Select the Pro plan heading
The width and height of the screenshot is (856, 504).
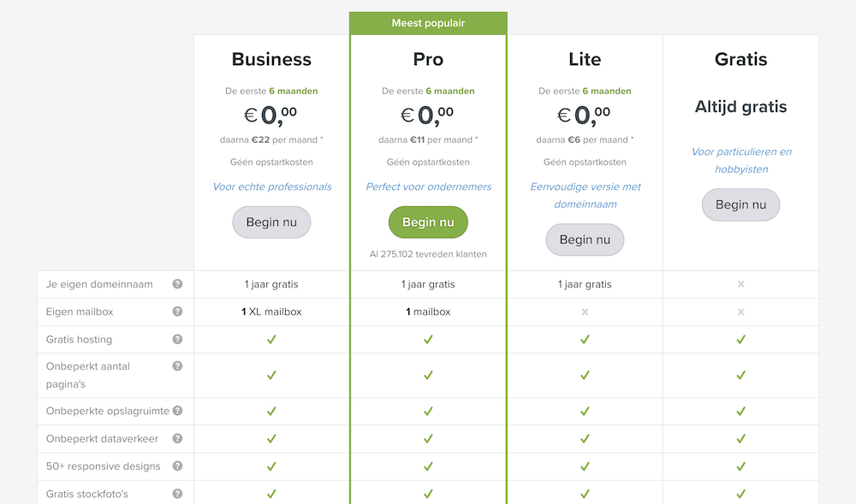point(428,59)
